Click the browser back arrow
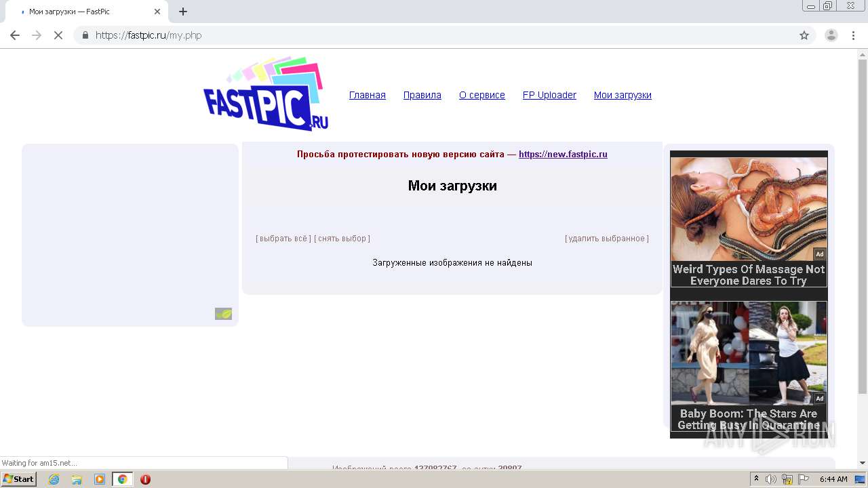This screenshot has height=488, width=868. tap(15, 35)
